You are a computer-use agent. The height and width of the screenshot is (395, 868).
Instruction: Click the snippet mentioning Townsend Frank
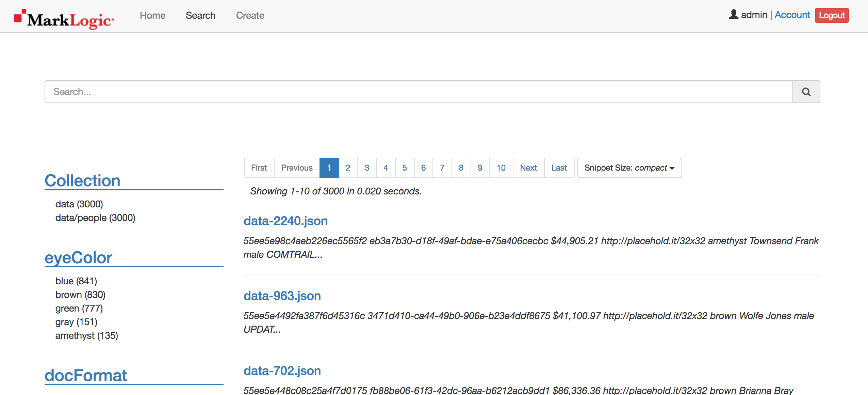coord(531,248)
